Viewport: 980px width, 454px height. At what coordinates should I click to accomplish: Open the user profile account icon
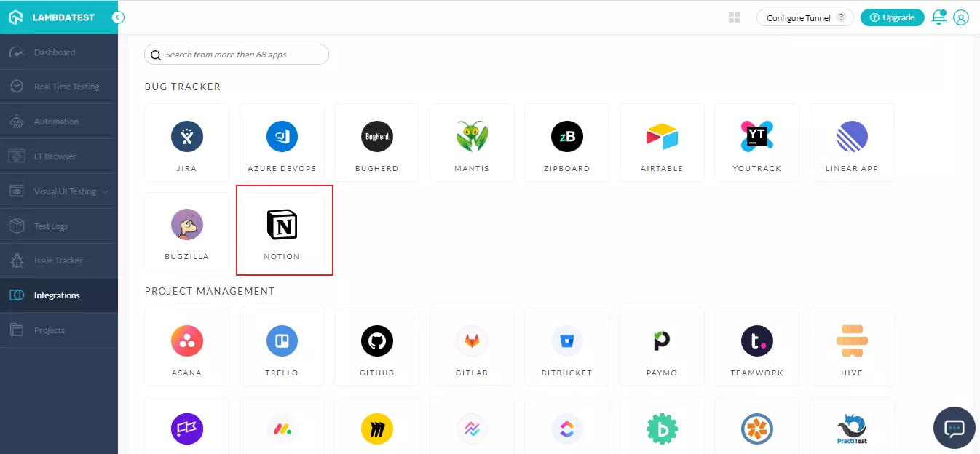coord(961,17)
